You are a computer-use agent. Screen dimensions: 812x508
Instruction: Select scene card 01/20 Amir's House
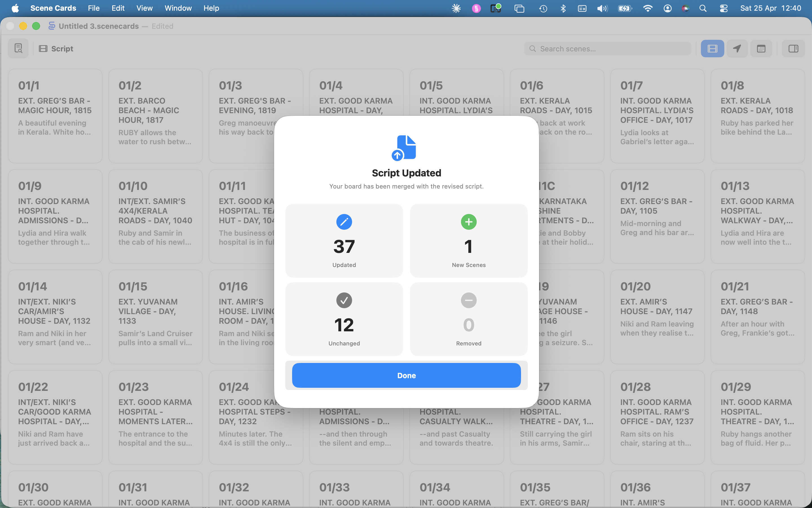point(657,317)
